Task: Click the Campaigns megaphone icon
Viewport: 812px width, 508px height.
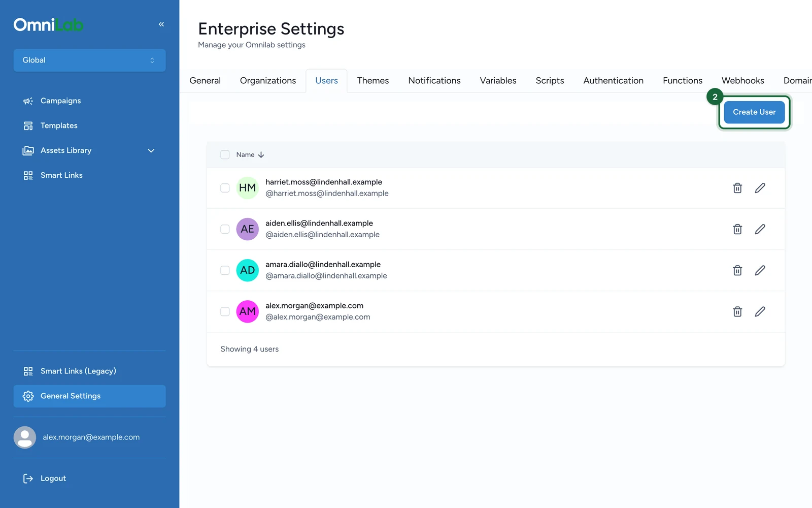Action: 28,101
